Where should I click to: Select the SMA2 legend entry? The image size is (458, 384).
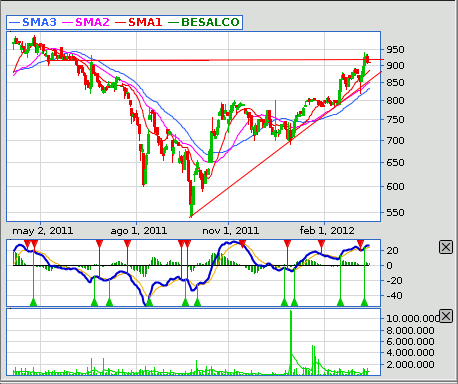(86, 22)
